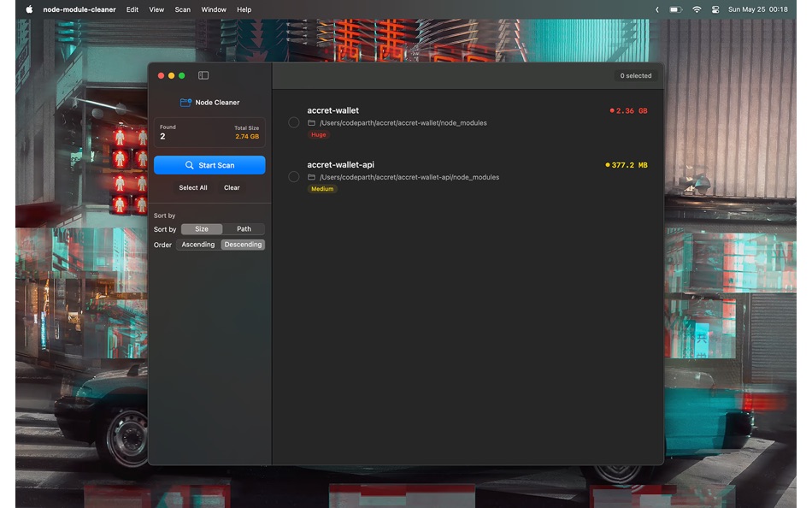Open the Help menu

(244, 9)
